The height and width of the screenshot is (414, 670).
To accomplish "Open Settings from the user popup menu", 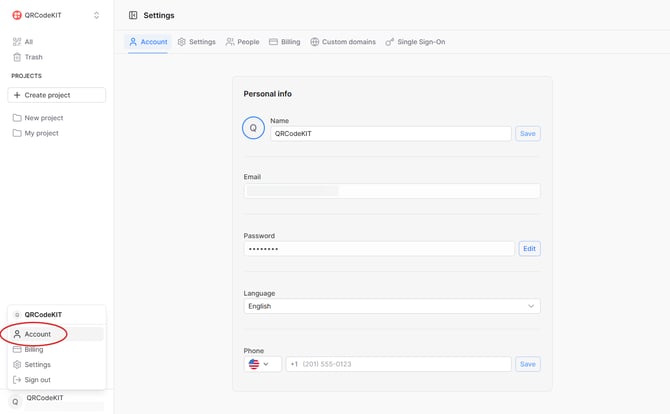I will click(37, 365).
